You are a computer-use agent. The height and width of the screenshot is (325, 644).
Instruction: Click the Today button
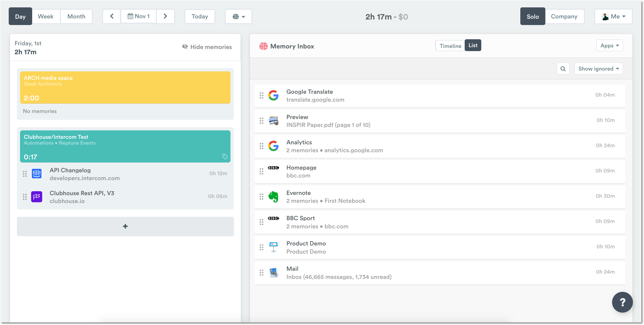pos(200,16)
